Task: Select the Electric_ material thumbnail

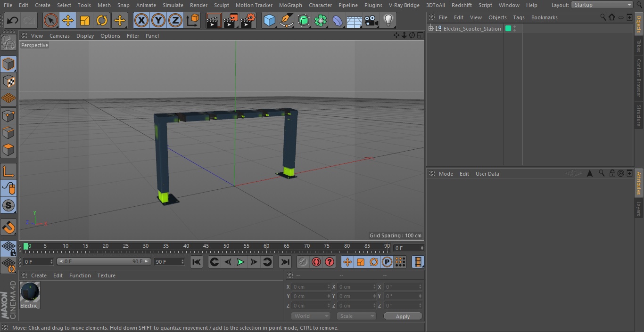Action: [30, 292]
